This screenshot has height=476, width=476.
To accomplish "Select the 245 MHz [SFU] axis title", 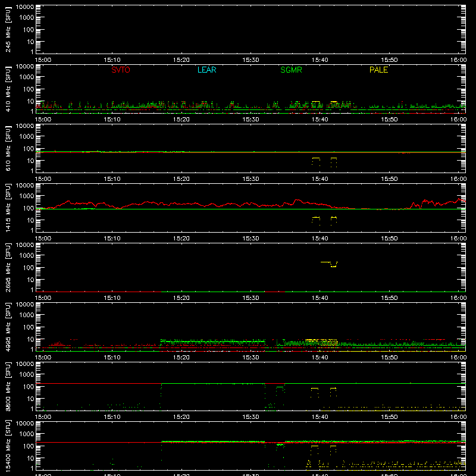I will pos(8,29).
